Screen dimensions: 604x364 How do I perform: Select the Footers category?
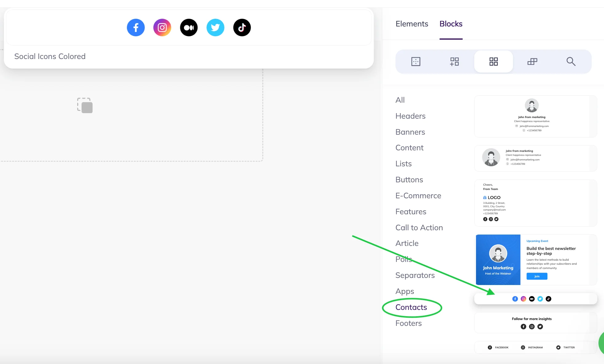pos(409,323)
